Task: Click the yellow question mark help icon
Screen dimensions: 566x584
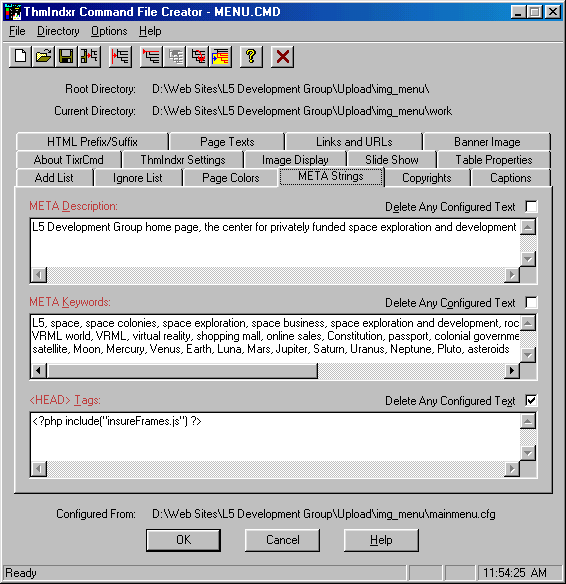Action: coord(251,57)
